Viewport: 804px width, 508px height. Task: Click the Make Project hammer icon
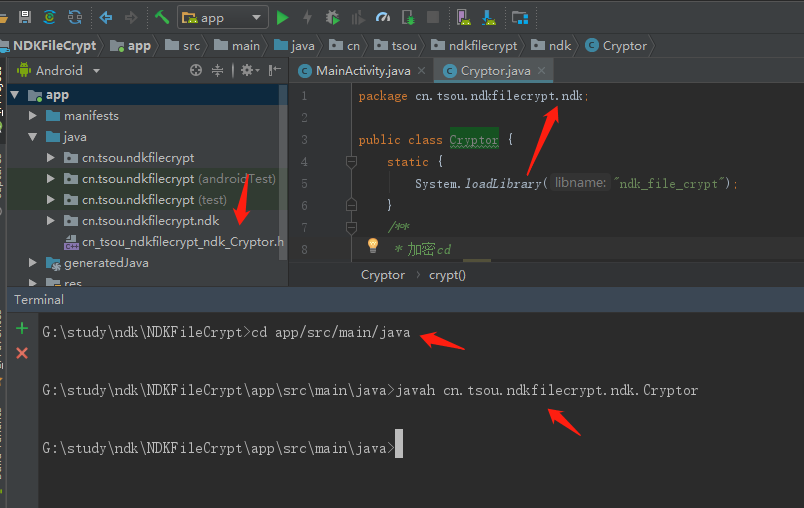coord(162,17)
